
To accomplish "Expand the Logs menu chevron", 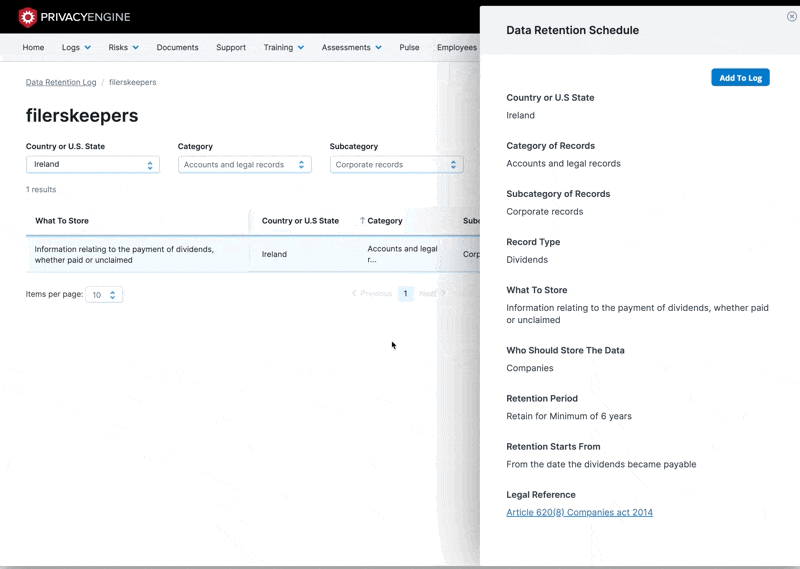I will coord(88,47).
